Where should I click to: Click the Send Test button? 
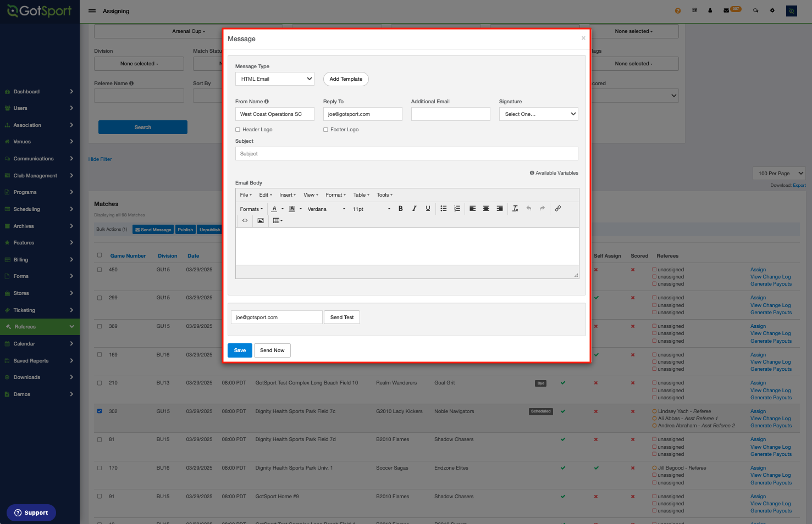(x=342, y=317)
